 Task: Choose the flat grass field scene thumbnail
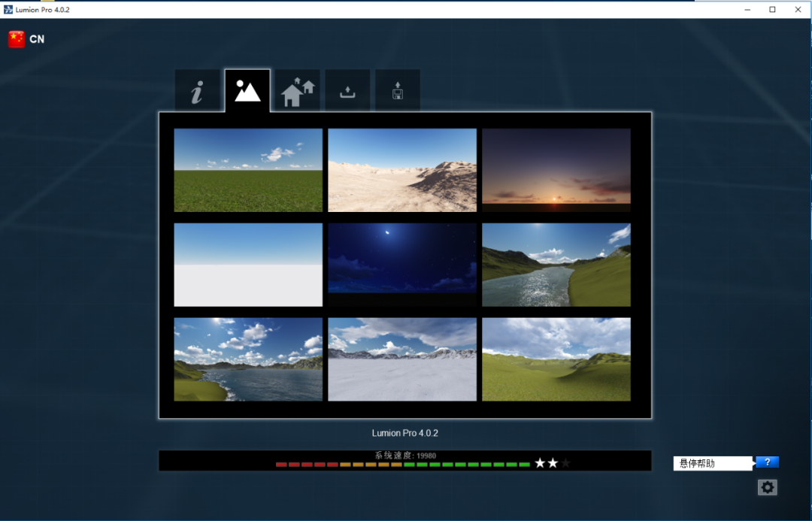pyautogui.click(x=248, y=171)
